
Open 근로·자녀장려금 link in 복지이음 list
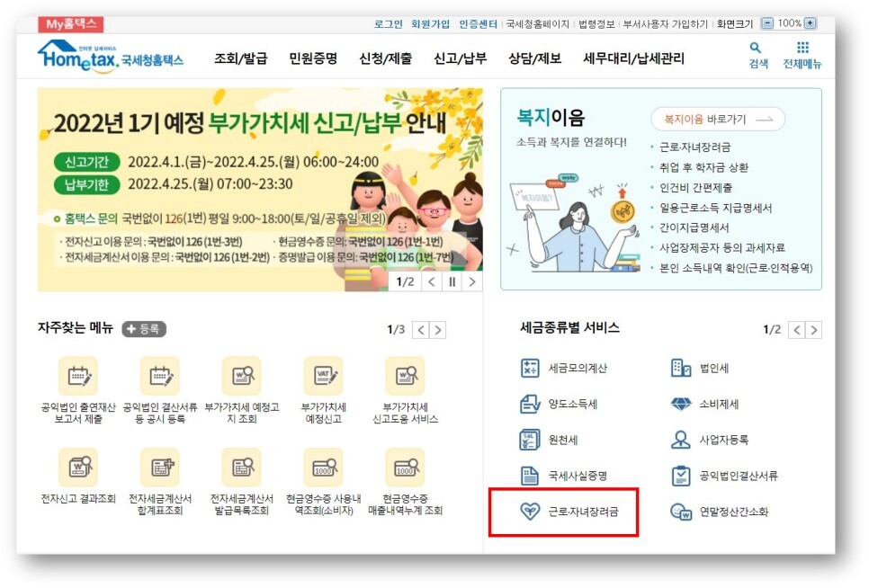pyautogui.click(x=695, y=147)
